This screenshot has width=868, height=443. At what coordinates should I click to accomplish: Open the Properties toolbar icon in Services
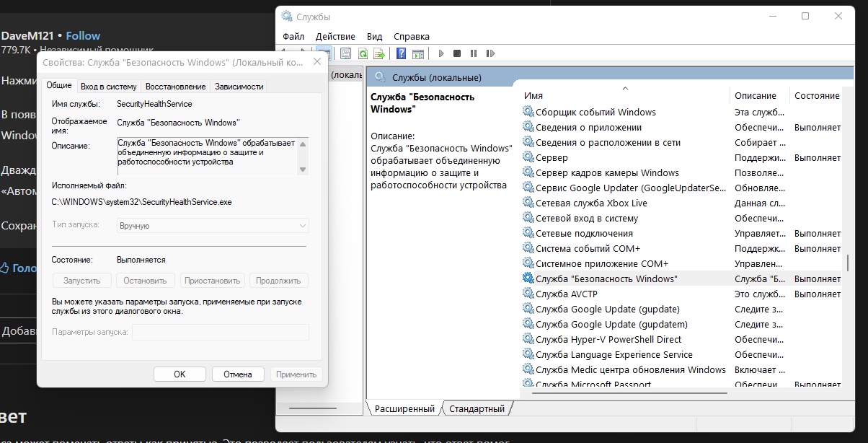[x=345, y=53]
